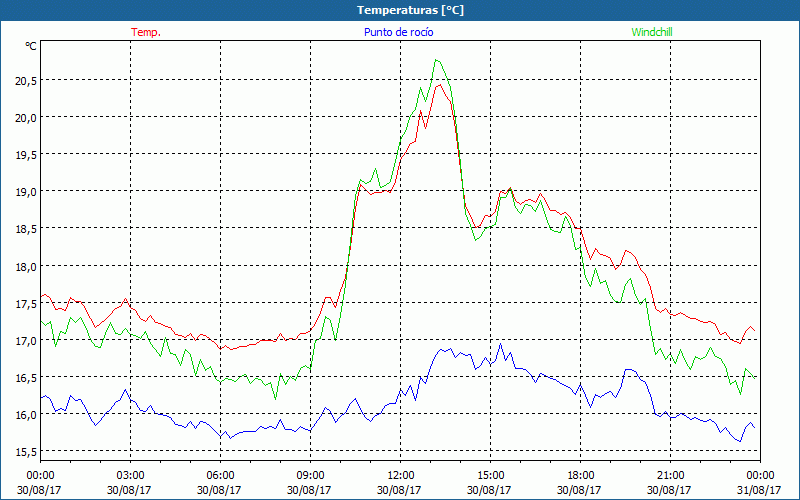Click the 21:00 time axis label
800x500 pixels.
(x=670, y=475)
